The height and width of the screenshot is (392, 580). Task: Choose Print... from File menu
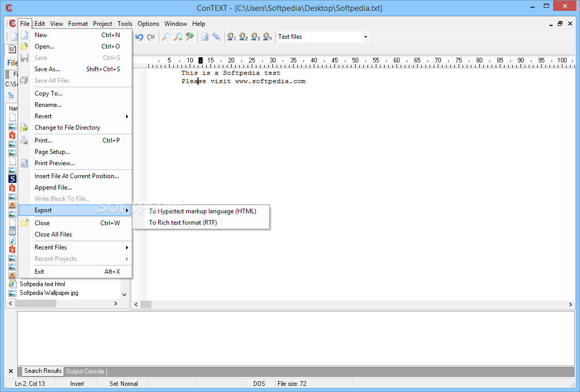tap(75, 140)
